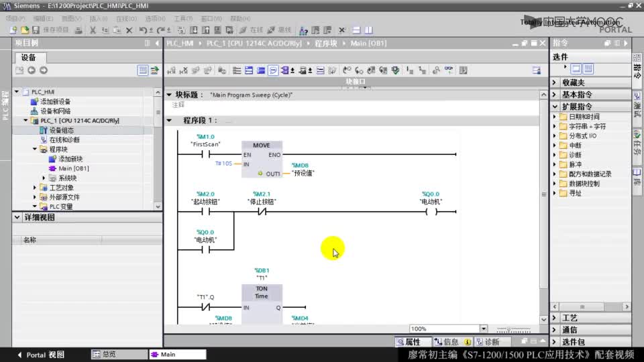Expand the 工艺对象 folder
Viewport: 644px width, 362px height.
tap(35, 188)
